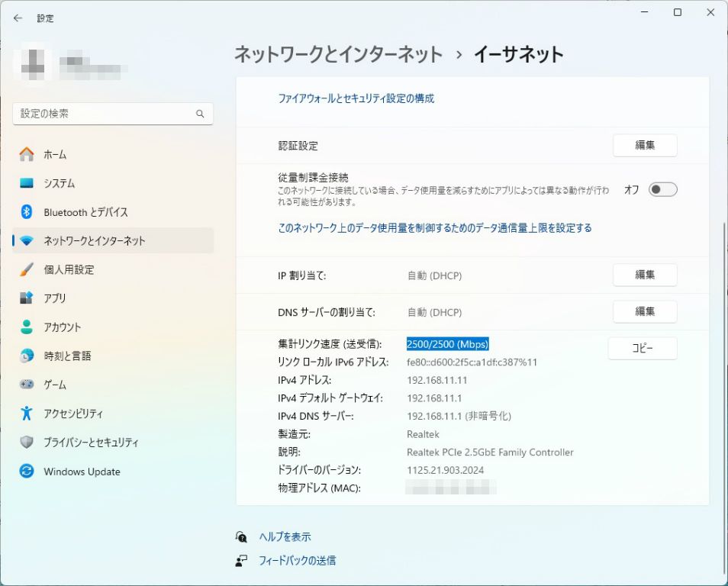
Task: Open データ通信量上限を設定する link
Action: click(x=435, y=228)
